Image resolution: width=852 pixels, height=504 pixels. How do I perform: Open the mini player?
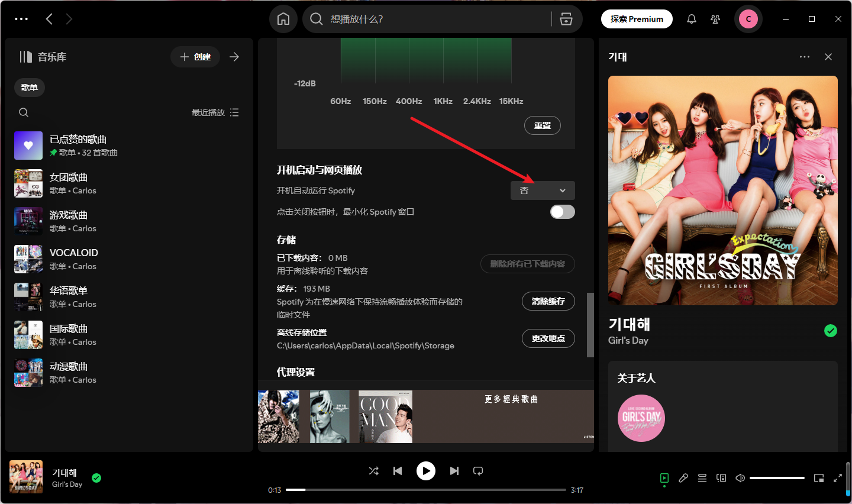pos(819,478)
